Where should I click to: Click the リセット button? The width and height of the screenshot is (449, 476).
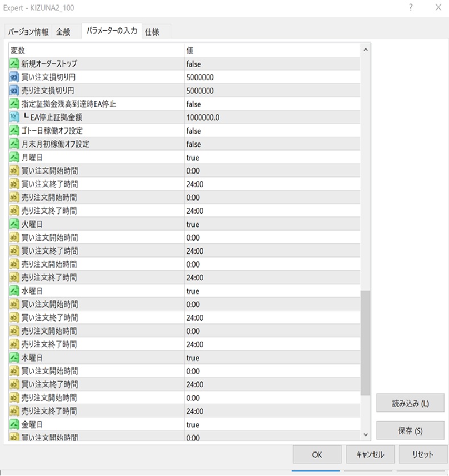[421, 454]
